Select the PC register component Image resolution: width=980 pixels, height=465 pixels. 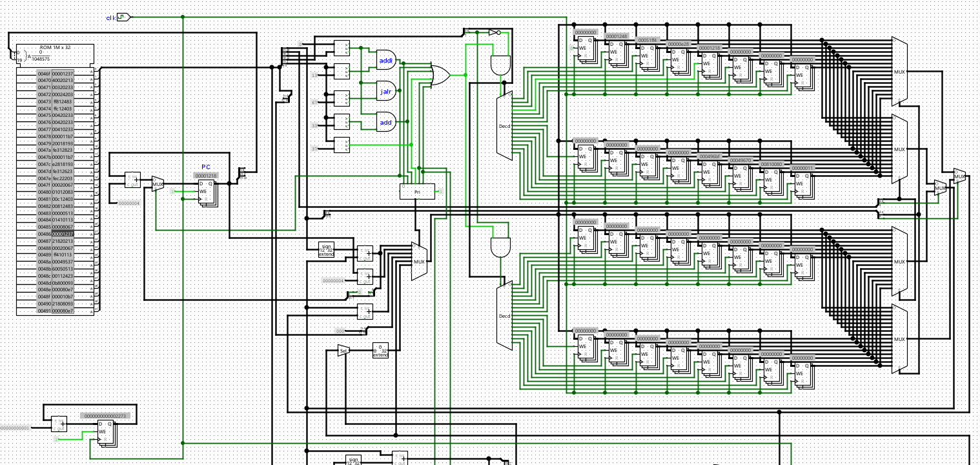[x=209, y=193]
